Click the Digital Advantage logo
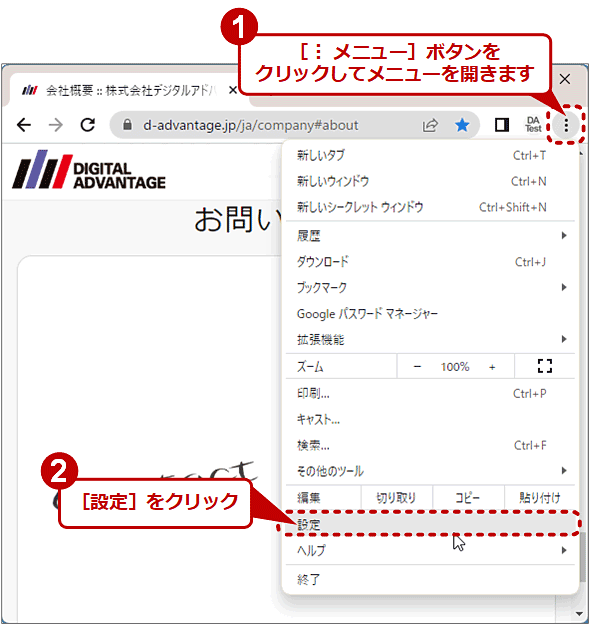 pyautogui.click(x=89, y=169)
